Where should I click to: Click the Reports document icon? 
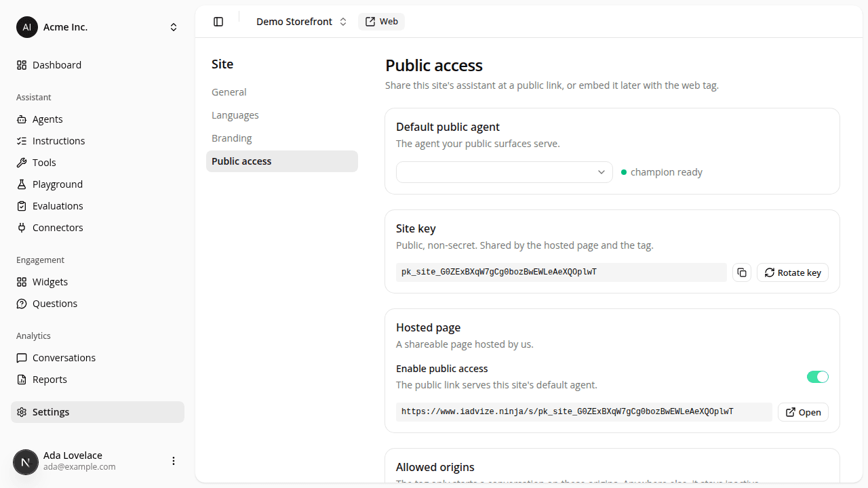pos(22,380)
